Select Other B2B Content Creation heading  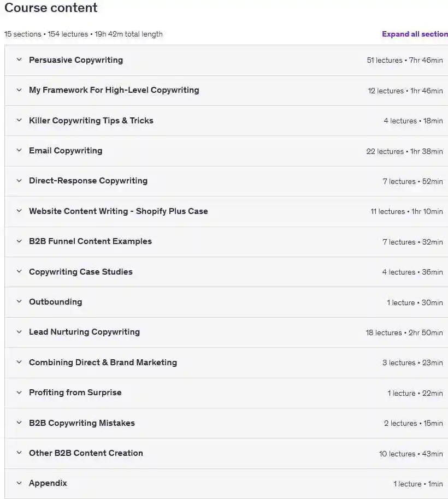tap(86, 453)
